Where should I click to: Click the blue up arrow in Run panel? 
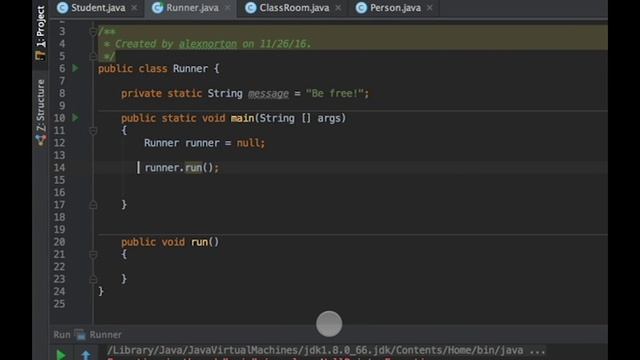86,355
